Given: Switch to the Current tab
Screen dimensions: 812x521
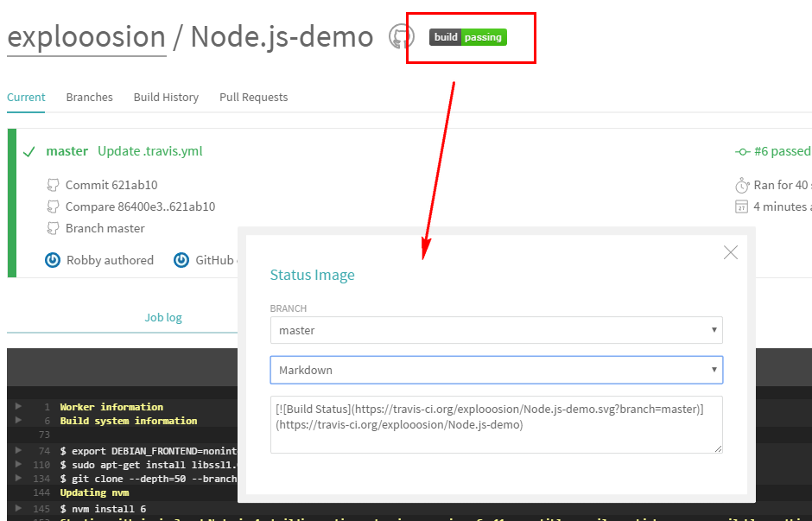Looking at the screenshot, I should tap(26, 98).
